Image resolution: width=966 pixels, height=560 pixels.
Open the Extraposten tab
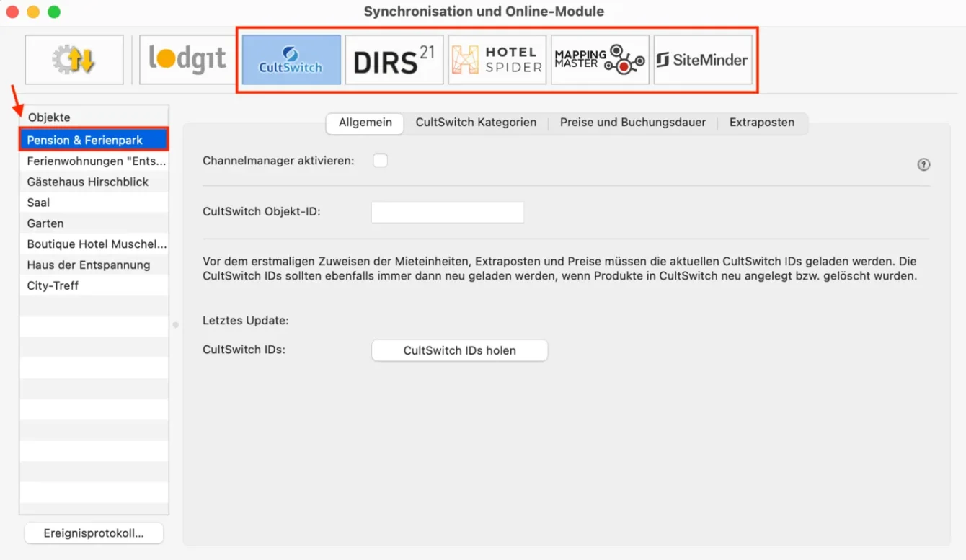pyautogui.click(x=762, y=123)
